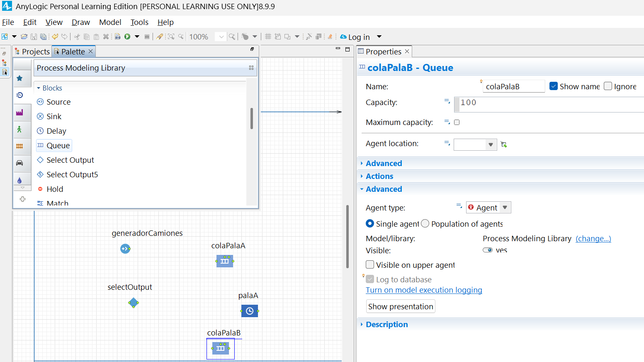Open the Draw menu
This screenshot has width=644, height=362.
tap(81, 22)
